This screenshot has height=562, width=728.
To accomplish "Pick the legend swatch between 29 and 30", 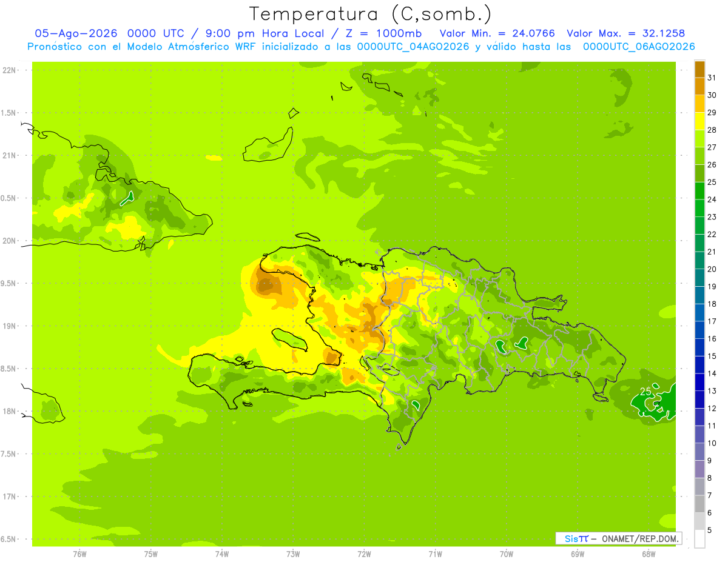I will pyautogui.click(x=699, y=104).
